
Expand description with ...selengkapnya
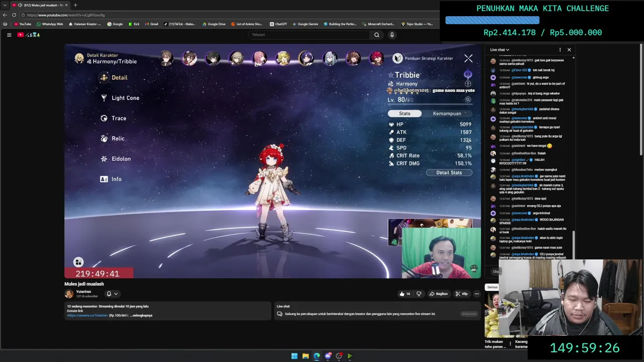point(141,315)
